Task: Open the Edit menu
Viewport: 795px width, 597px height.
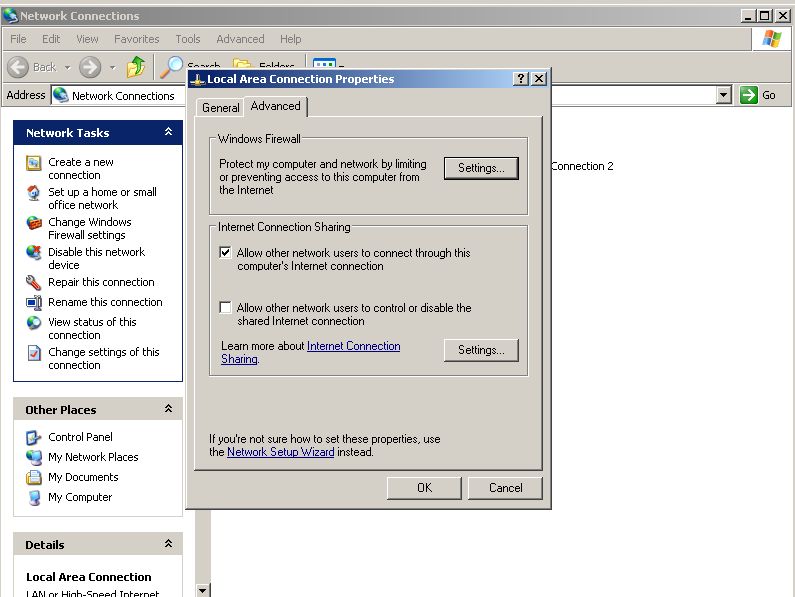Action: pos(51,39)
